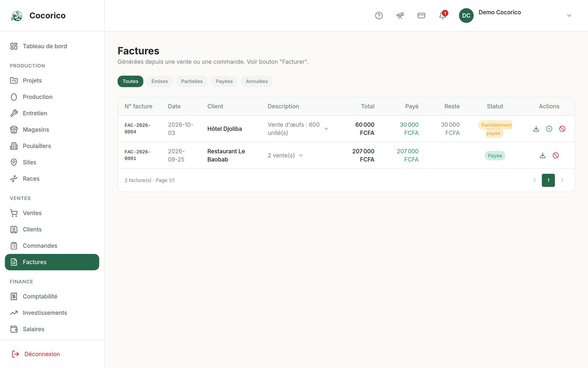Go to page 1 of invoices
This screenshot has width=588, height=368.
[548, 180]
